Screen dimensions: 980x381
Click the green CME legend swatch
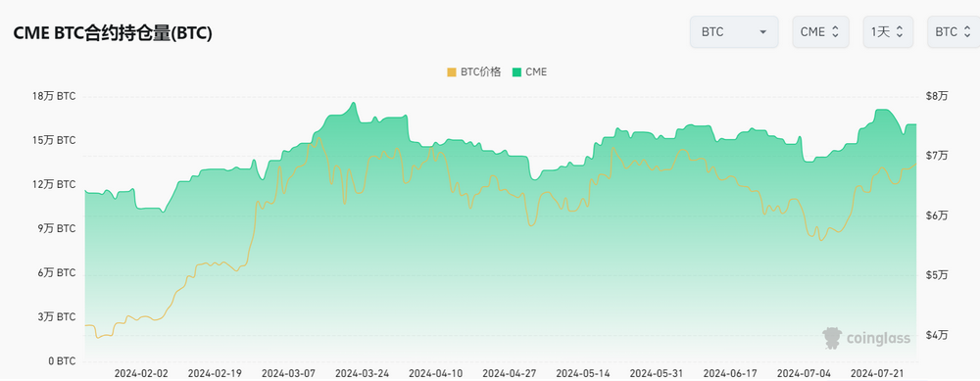coord(516,71)
